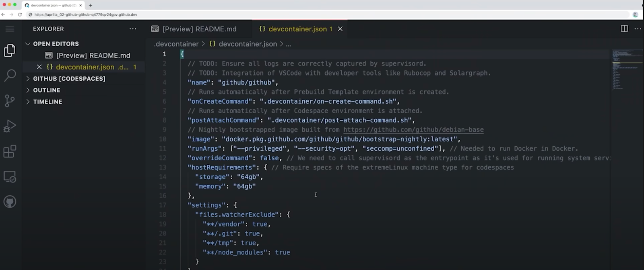Open the hamburger application menu

[10, 29]
